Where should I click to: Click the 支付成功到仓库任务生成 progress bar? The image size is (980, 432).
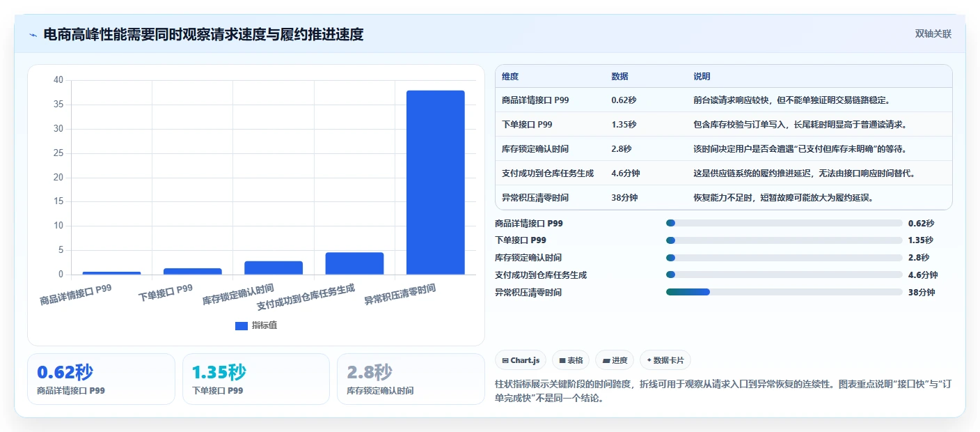784,275
